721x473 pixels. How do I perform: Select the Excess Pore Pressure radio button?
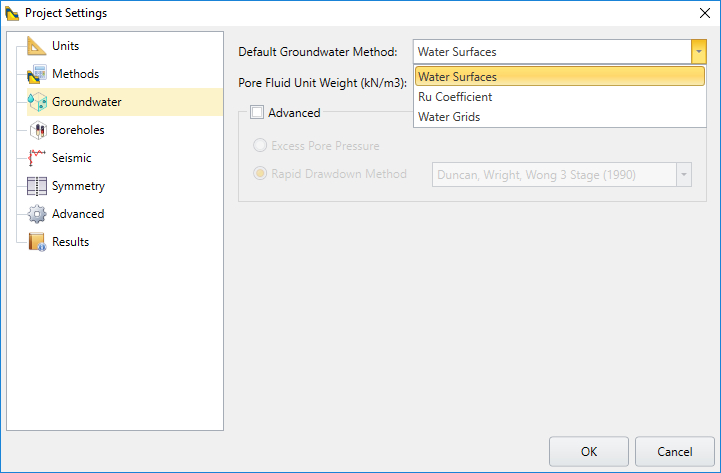click(260, 146)
